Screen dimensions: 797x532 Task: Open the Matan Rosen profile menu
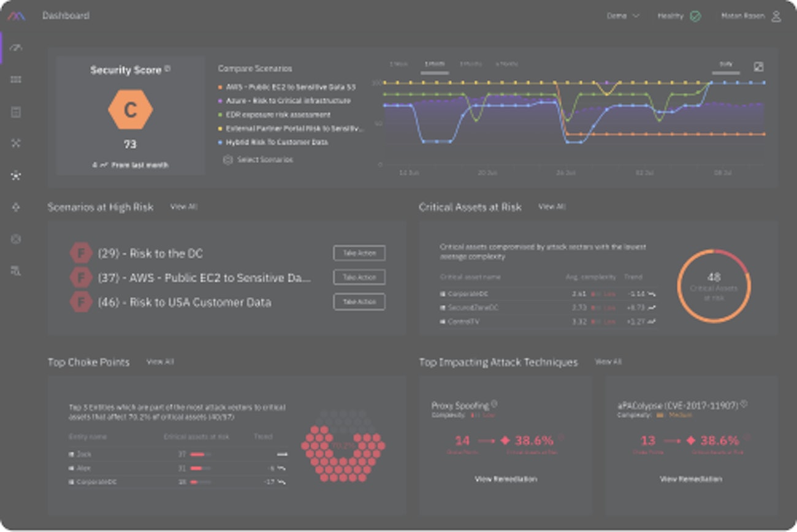tap(749, 16)
